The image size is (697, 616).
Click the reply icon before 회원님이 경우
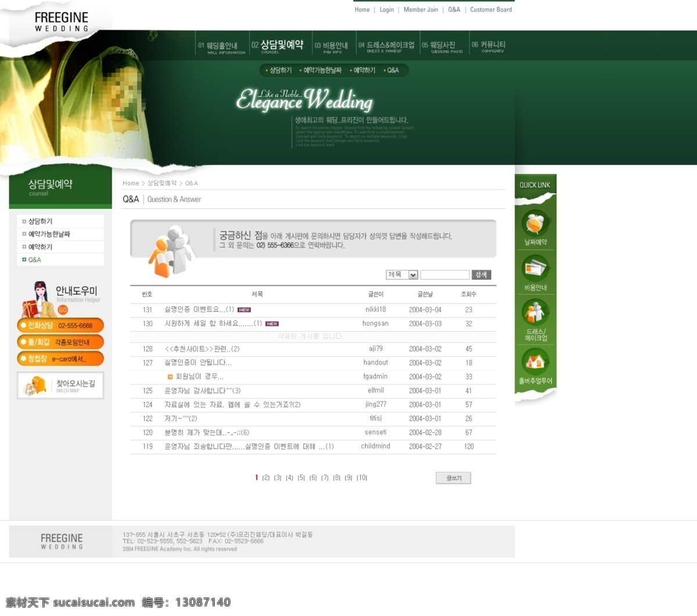(x=170, y=377)
